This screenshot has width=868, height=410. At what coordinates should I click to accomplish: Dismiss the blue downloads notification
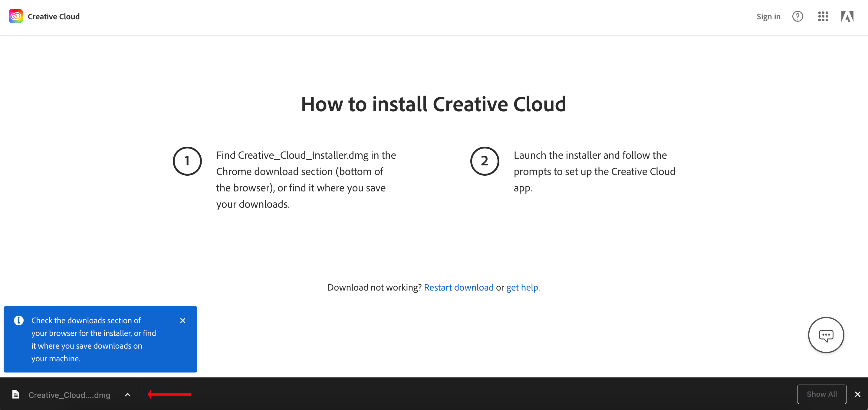click(x=182, y=321)
